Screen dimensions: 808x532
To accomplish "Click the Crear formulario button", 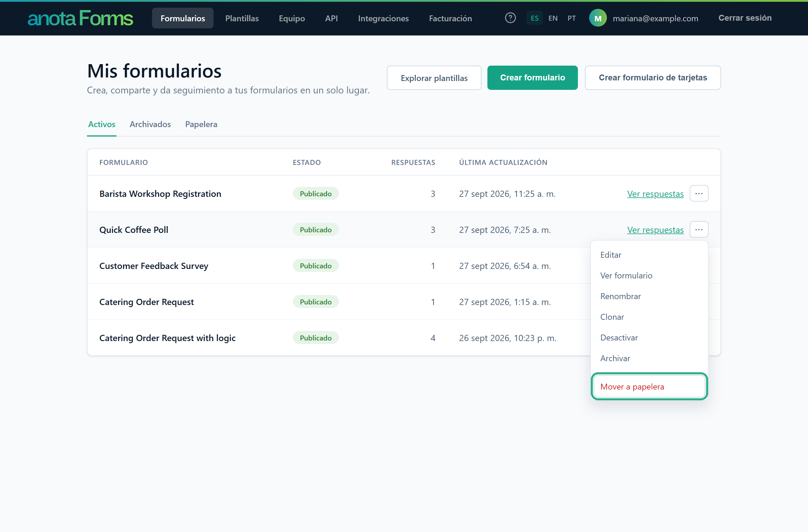I will (x=532, y=78).
